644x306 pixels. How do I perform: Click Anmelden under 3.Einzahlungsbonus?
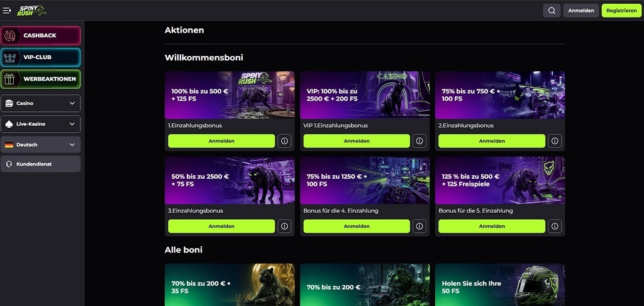point(221,226)
